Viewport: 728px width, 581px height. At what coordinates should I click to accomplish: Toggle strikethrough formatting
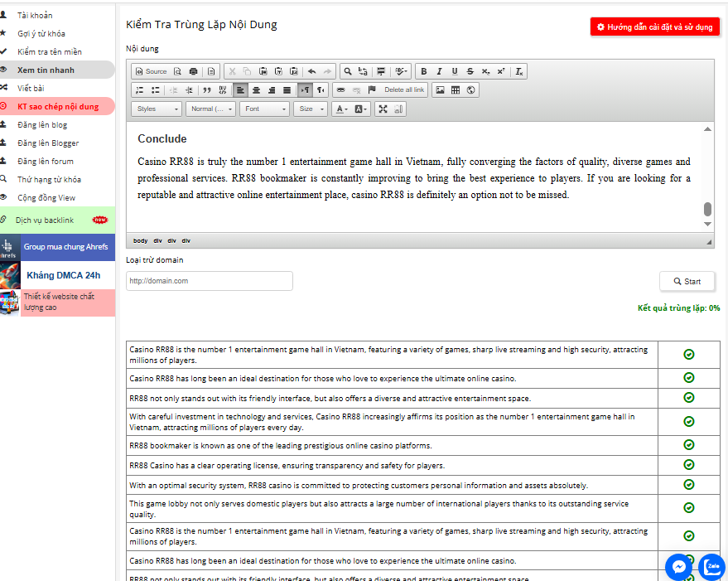coord(470,71)
